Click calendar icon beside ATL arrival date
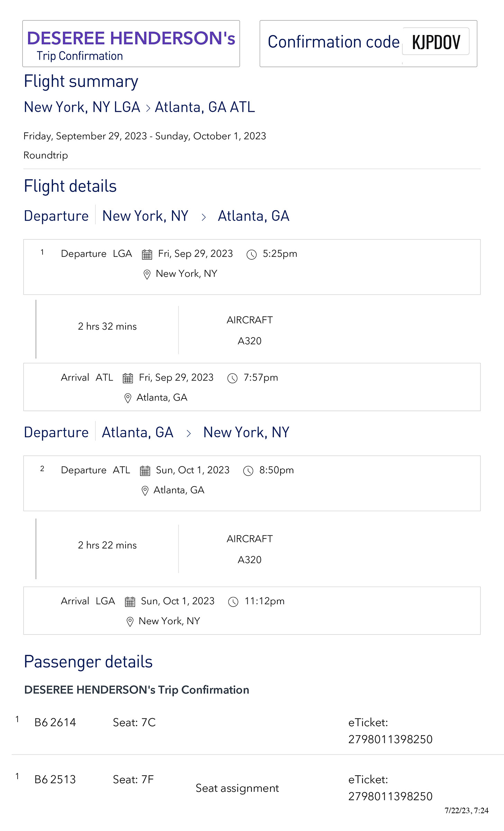The width and height of the screenshot is (504, 831). tap(128, 378)
